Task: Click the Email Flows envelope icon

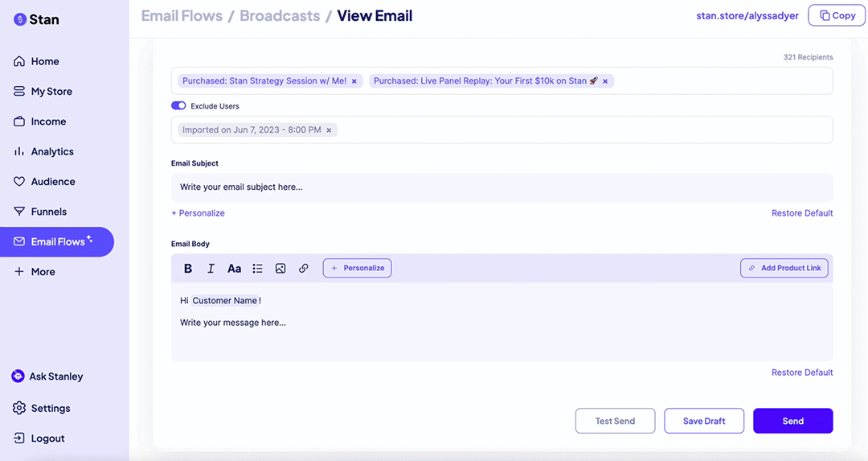Action: click(19, 241)
